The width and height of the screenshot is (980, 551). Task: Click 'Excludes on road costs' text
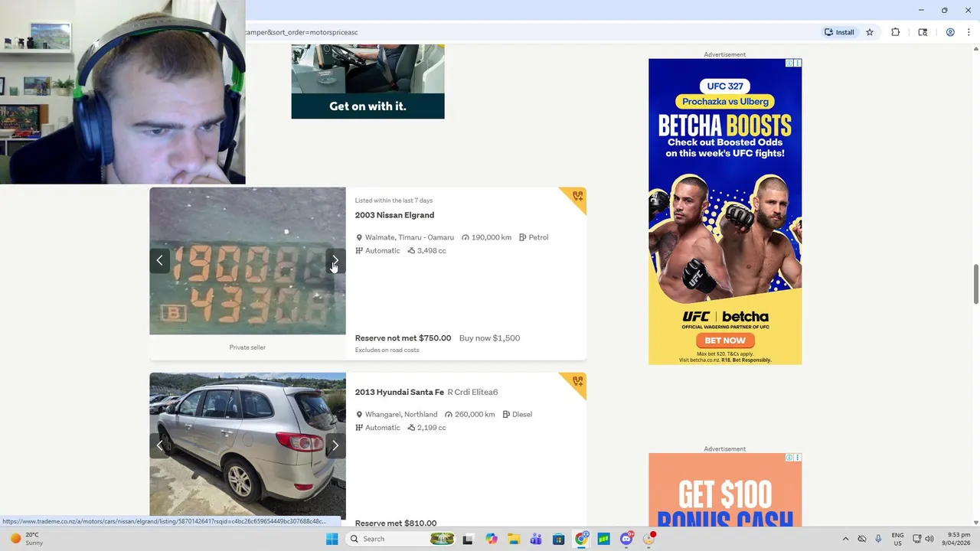point(387,350)
